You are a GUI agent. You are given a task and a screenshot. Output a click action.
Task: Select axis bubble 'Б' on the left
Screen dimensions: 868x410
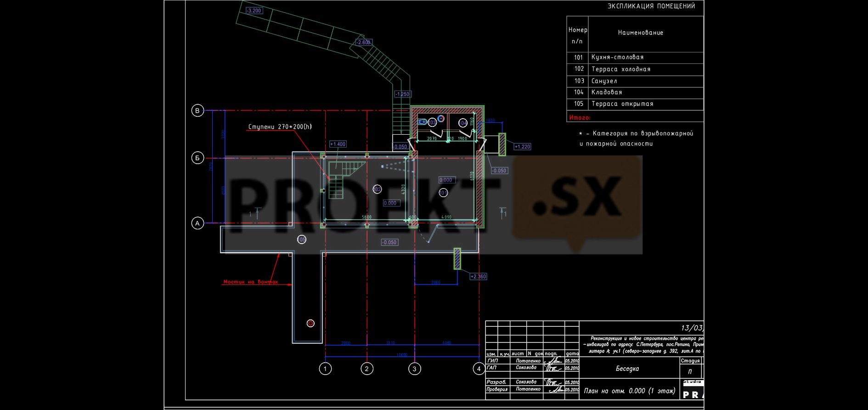pos(197,158)
